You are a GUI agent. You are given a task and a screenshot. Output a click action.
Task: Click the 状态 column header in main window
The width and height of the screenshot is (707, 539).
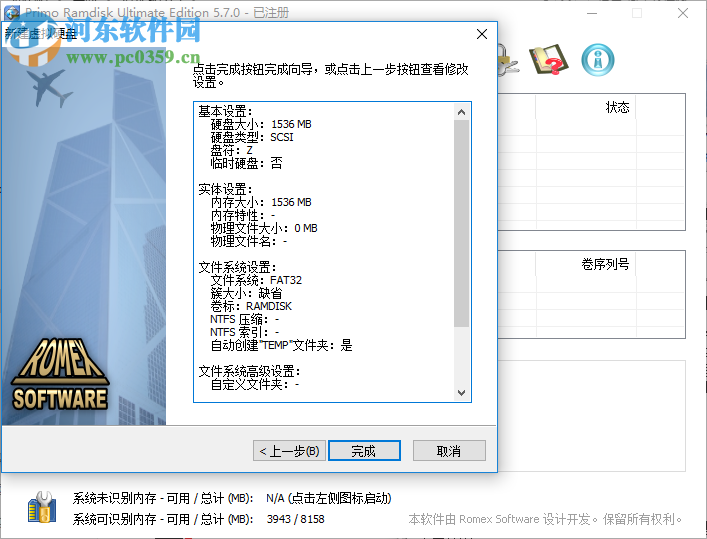pyautogui.click(x=617, y=107)
